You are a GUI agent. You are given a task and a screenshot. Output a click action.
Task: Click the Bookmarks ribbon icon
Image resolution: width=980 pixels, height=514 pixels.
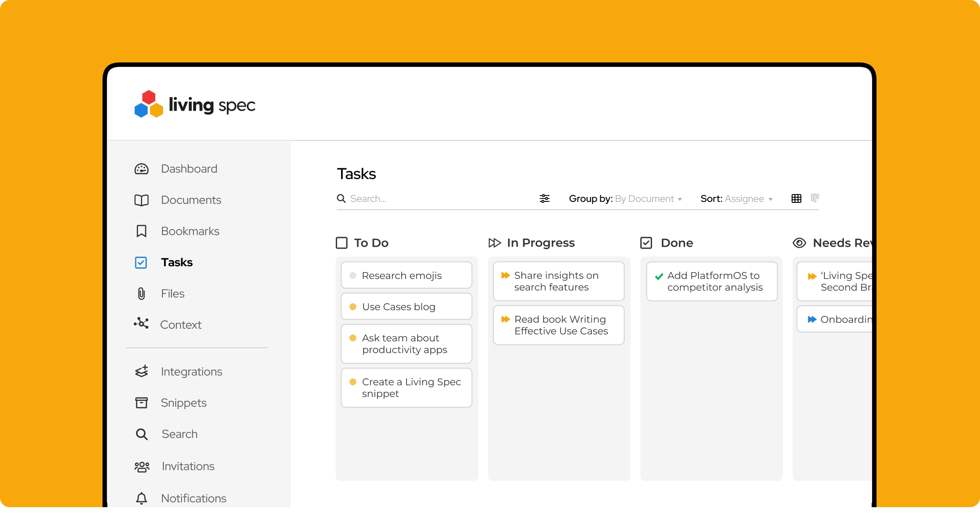click(141, 231)
